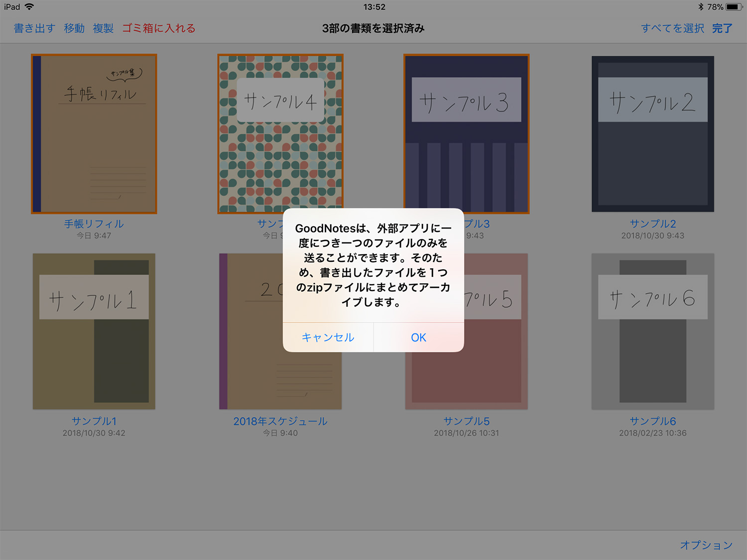Click the date 2018/10/26 10:31 under サンプル5
The image size is (747, 560).
467,433
